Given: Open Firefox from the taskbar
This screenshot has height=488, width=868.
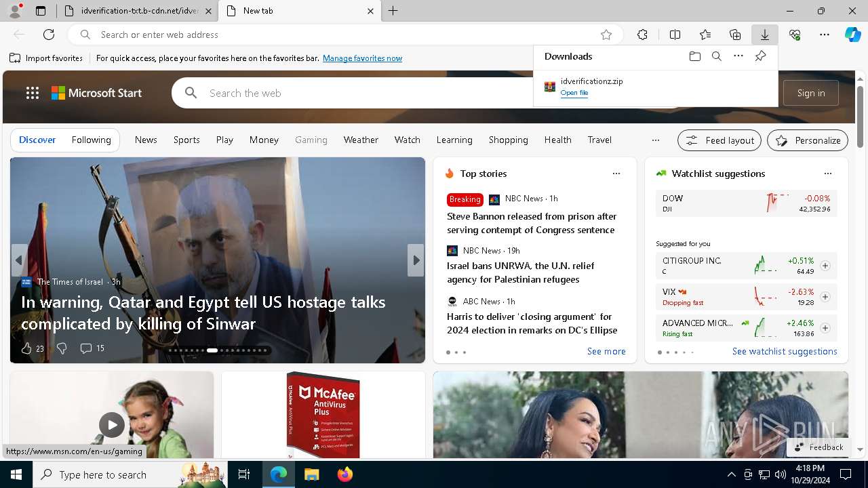Looking at the screenshot, I should coord(344,474).
